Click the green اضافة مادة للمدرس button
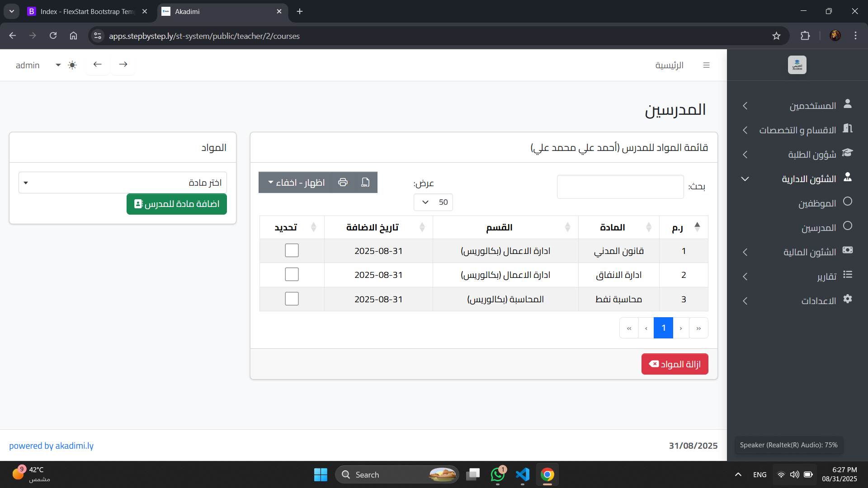This screenshot has width=868, height=488. pos(177,204)
